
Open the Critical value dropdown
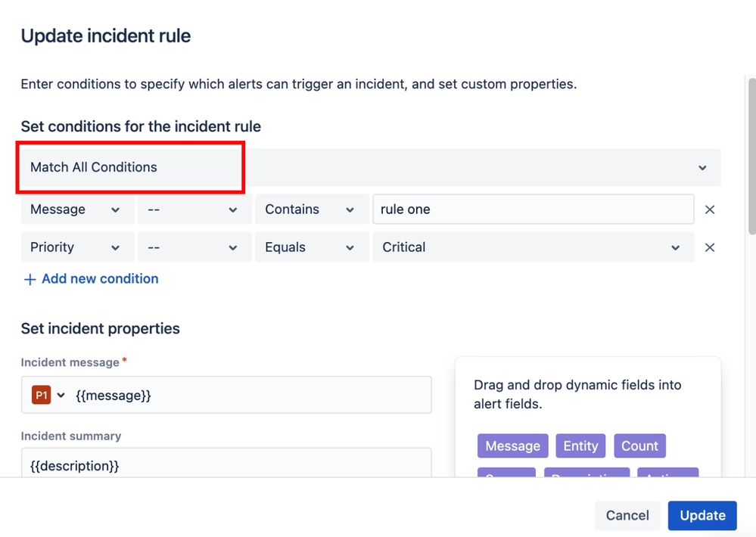532,247
